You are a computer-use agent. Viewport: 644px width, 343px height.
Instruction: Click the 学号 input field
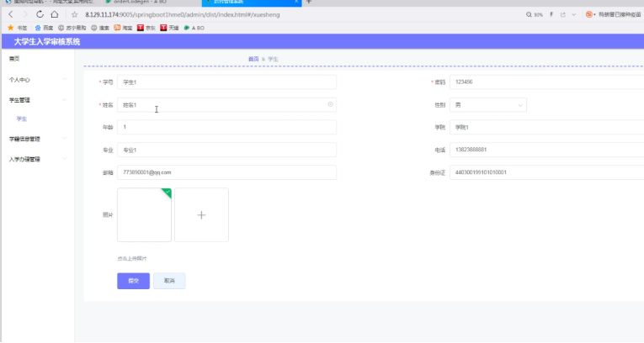click(x=226, y=82)
